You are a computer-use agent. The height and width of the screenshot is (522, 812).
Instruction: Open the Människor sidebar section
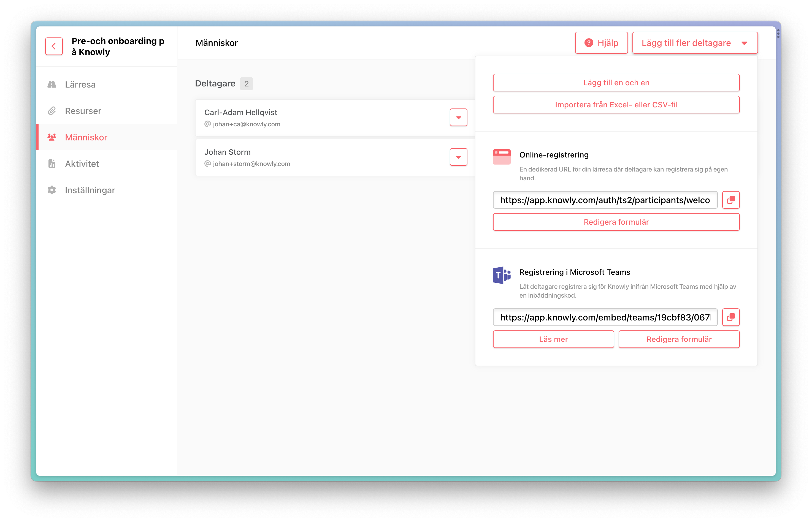pos(86,137)
